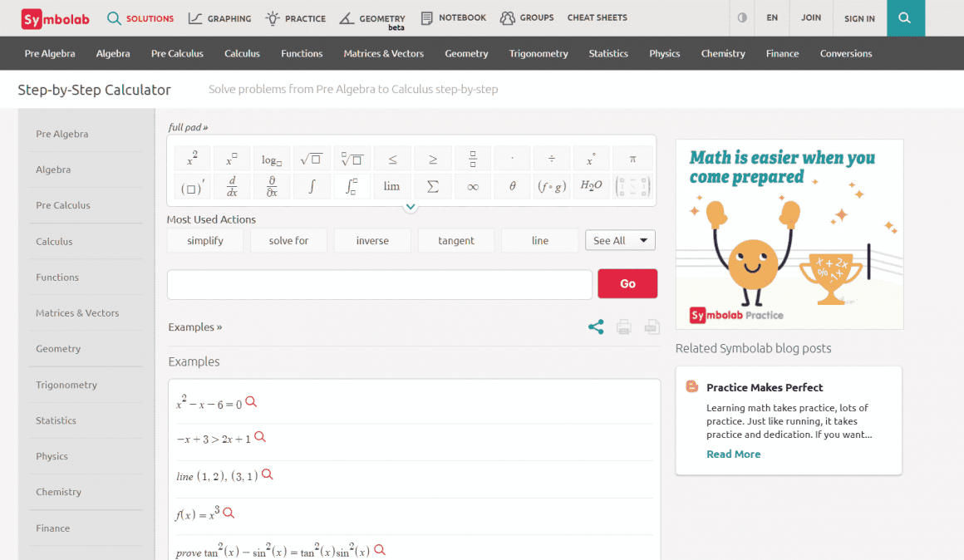Click the summation (sigma) icon
The image size is (964, 560).
pos(432,186)
